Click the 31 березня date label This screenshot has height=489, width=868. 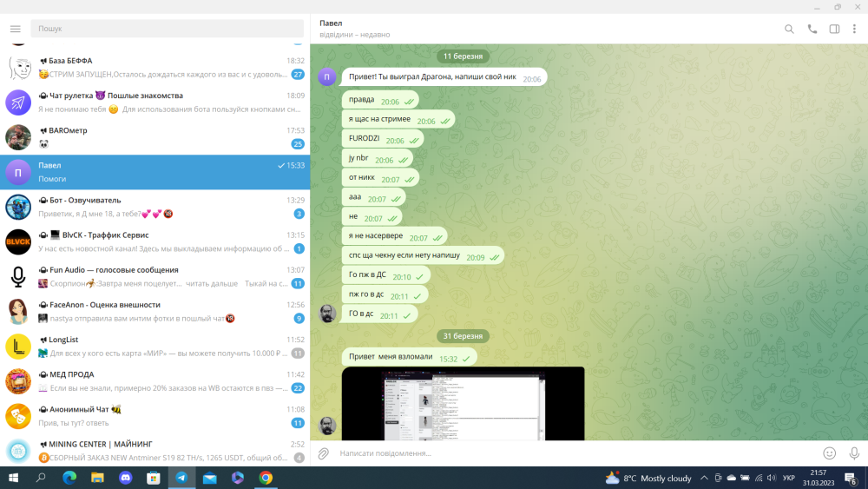[x=463, y=335]
